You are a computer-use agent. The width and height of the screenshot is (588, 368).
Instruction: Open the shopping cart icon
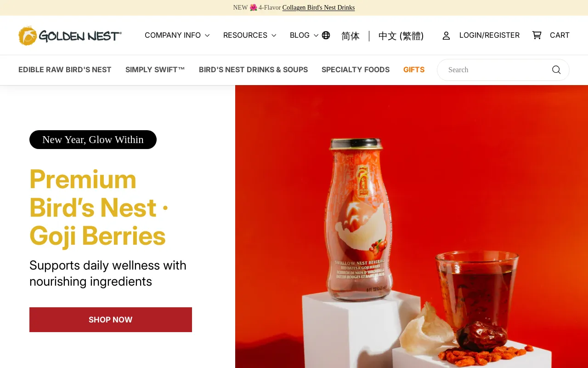coord(537,35)
